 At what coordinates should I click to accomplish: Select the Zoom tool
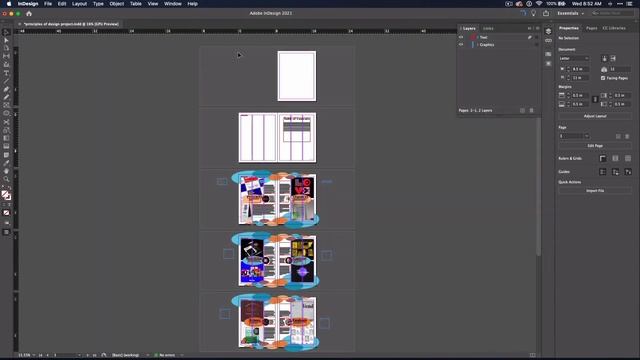coord(6,179)
